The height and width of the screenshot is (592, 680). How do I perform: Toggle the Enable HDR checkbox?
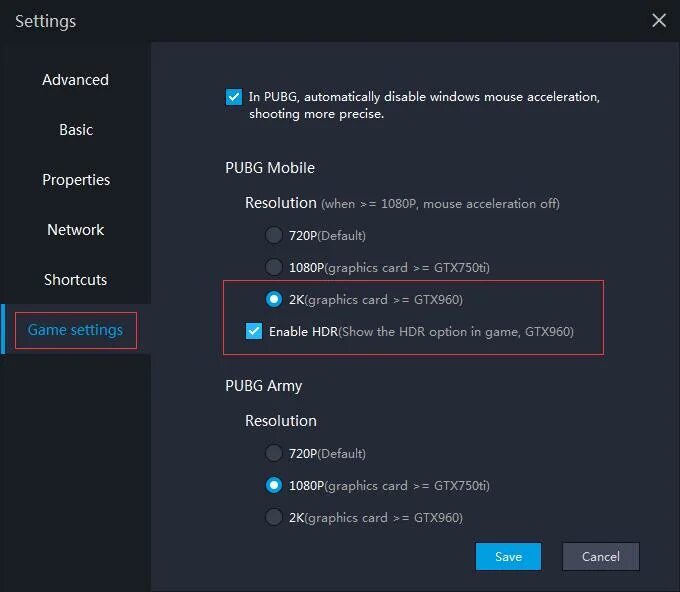(x=254, y=331)
